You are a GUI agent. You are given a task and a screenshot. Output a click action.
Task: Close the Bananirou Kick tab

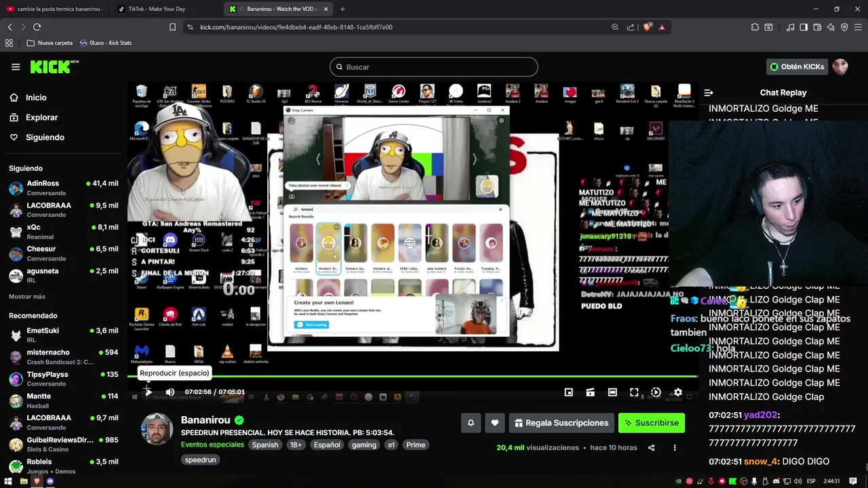[326, 9]
